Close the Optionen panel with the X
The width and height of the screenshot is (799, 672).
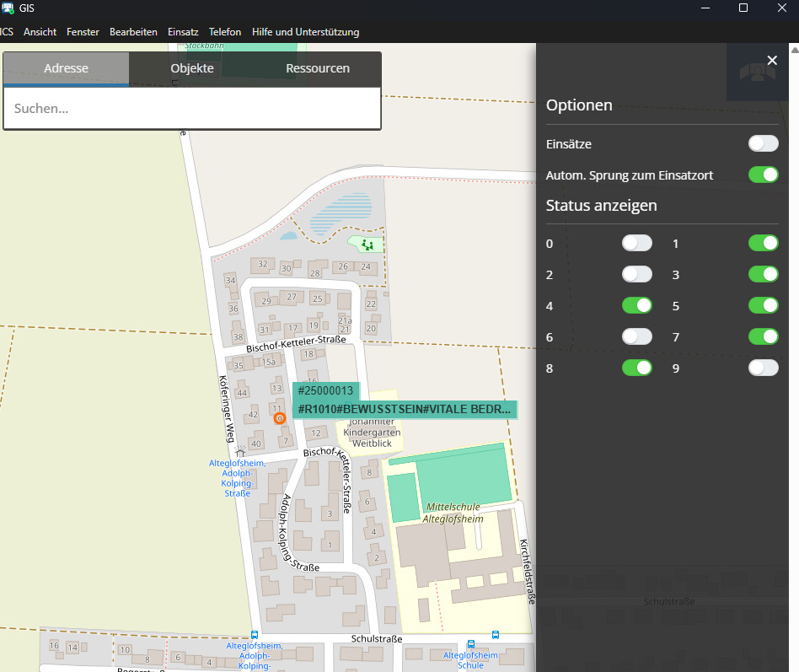tap(771, 60)
